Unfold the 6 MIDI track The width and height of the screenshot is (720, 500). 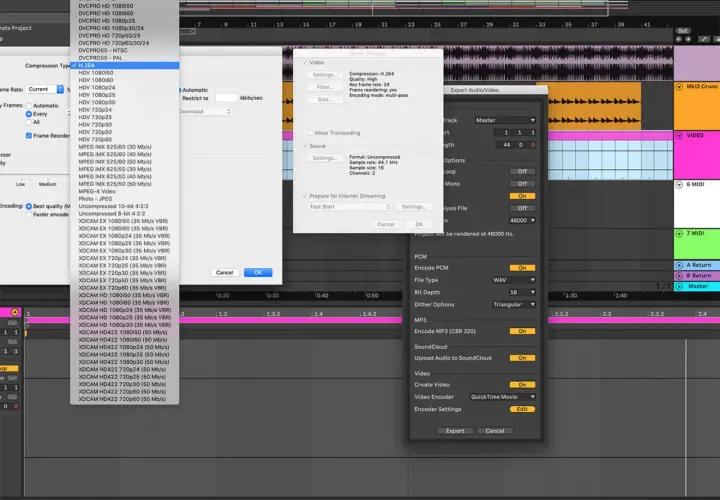679,185
